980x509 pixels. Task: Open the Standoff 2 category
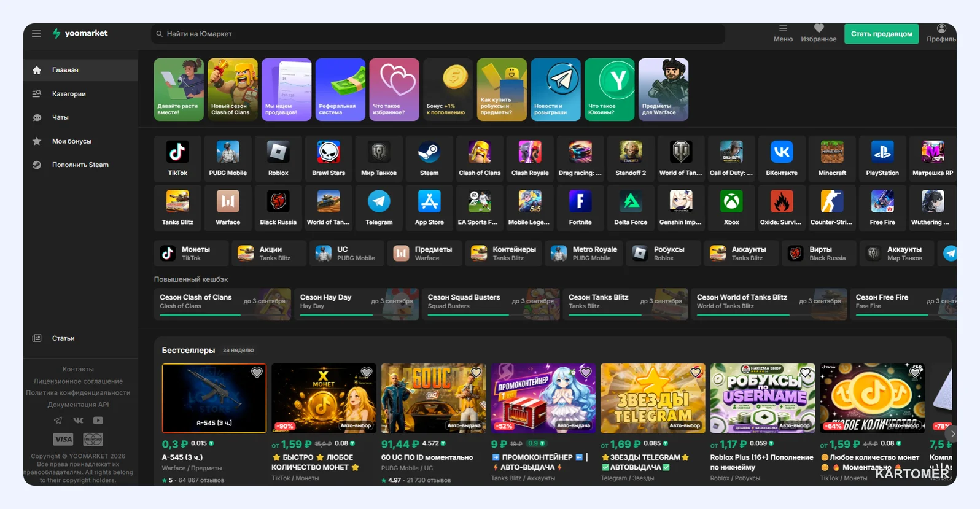click(x=631, y=158)
